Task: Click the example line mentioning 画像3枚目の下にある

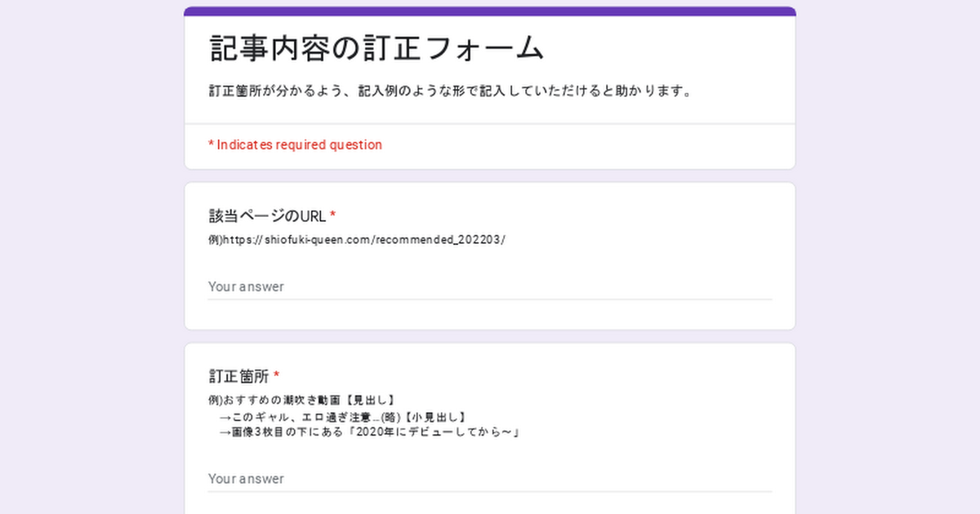Action: pos(370,432)
